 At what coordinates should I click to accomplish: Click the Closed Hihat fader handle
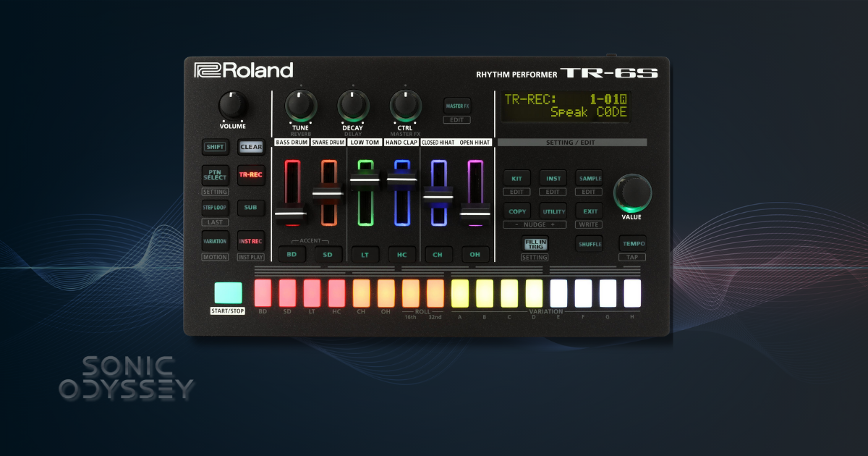(x=438, y=196)
